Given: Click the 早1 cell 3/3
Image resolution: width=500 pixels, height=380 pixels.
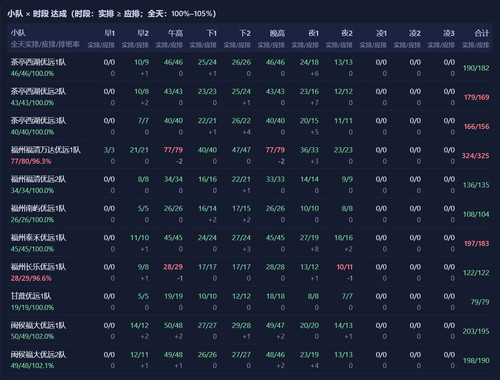Looking at the screenshot, I should pyautogui.click(x=109, y=150).
